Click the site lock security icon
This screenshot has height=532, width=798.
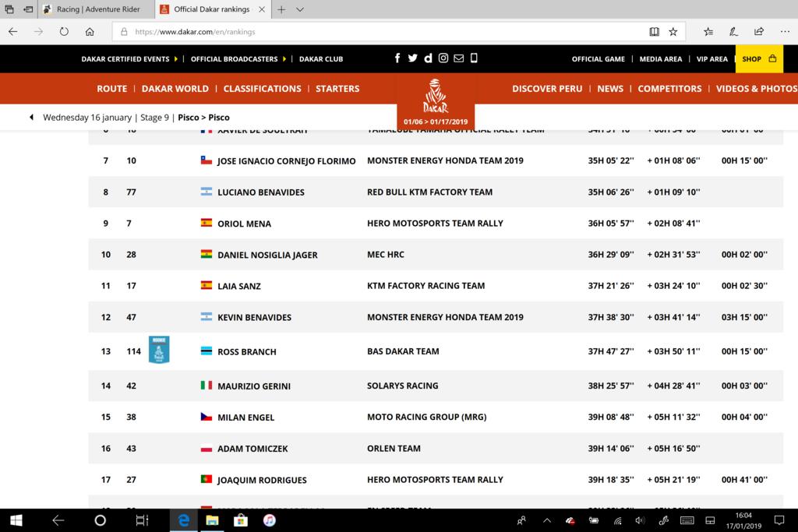pyautogui.click(x=124, y=31)
